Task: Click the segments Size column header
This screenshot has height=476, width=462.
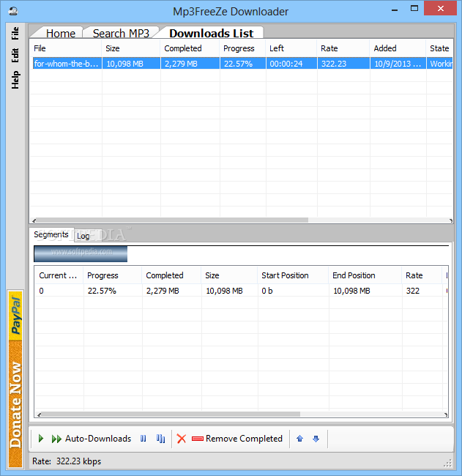Action: point(229,275)
